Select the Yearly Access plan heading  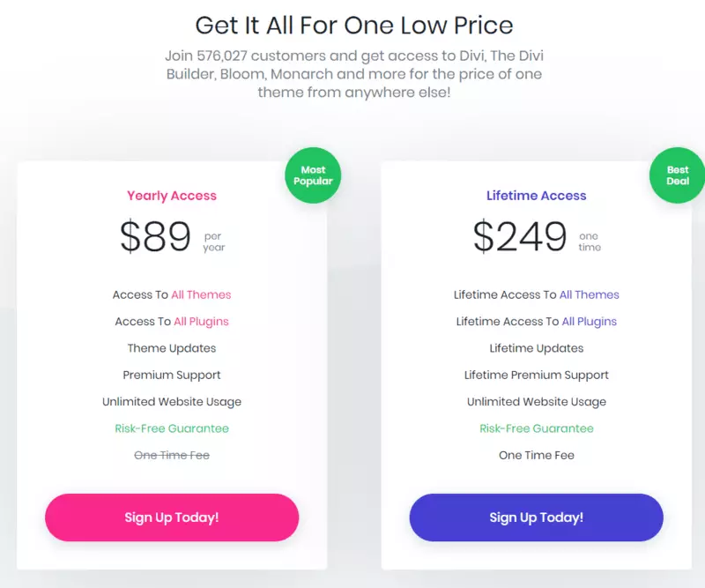pyautogui.click(x=172, y=195)
